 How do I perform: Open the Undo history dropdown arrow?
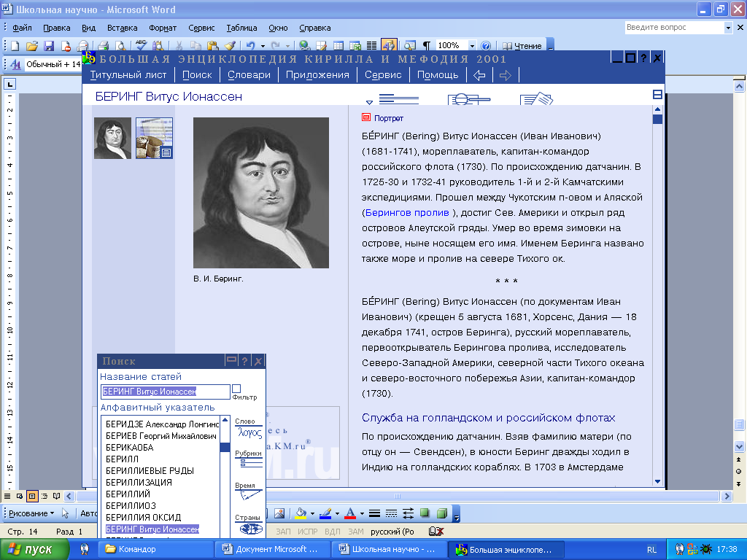pos(263,46)
